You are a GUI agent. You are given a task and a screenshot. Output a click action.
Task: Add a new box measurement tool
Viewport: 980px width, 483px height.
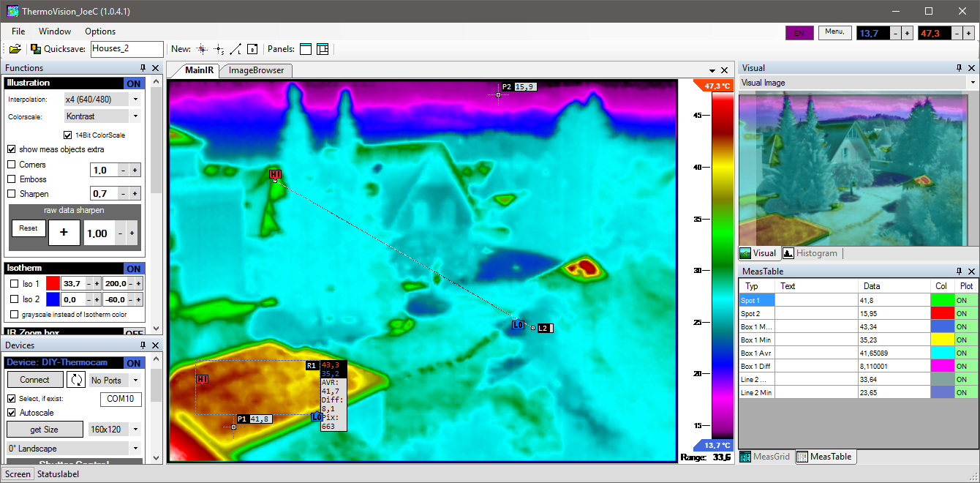point(252,49)
